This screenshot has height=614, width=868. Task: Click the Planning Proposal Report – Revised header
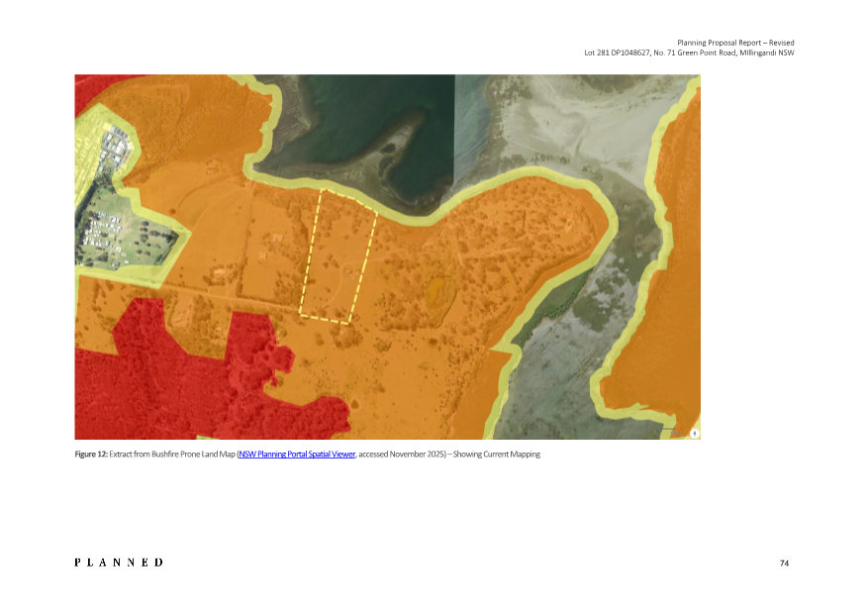(735, 43)
